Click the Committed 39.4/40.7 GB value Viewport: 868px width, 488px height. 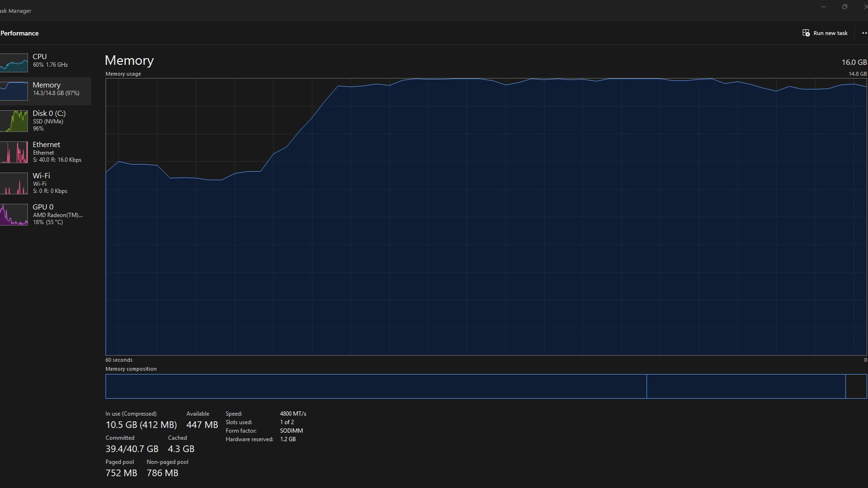(132, 449)
